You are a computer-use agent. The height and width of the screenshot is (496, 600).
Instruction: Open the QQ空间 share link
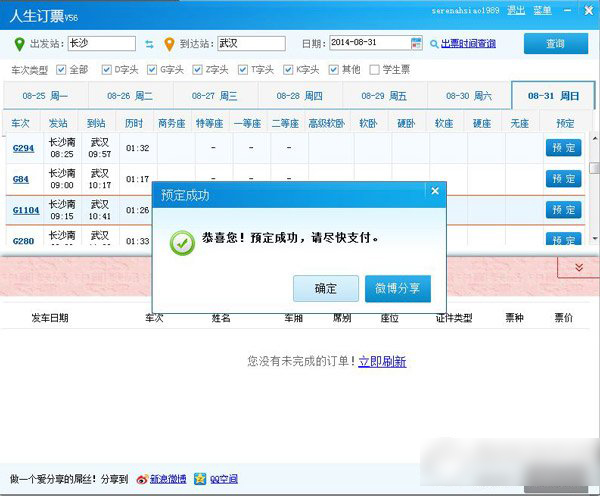click(x=224, y=479)
